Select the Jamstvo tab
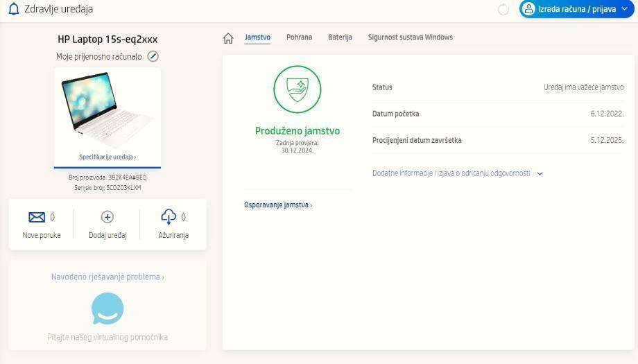 pos(257,37)
